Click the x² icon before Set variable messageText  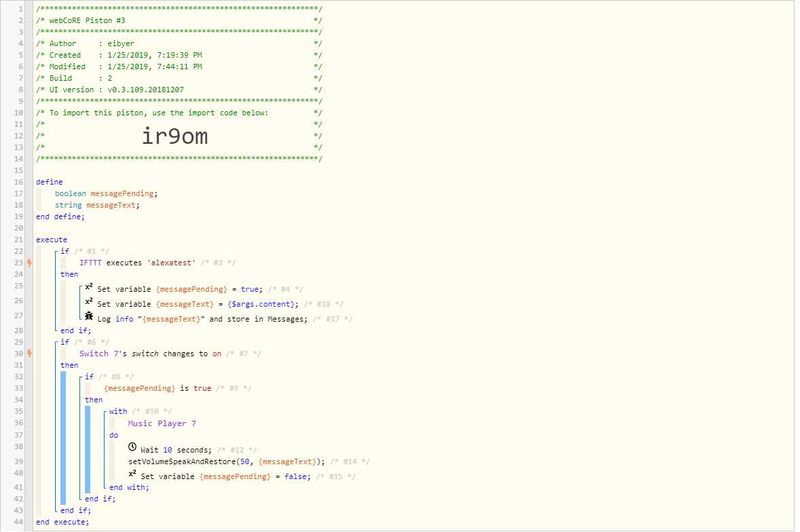tap(89, 302)
